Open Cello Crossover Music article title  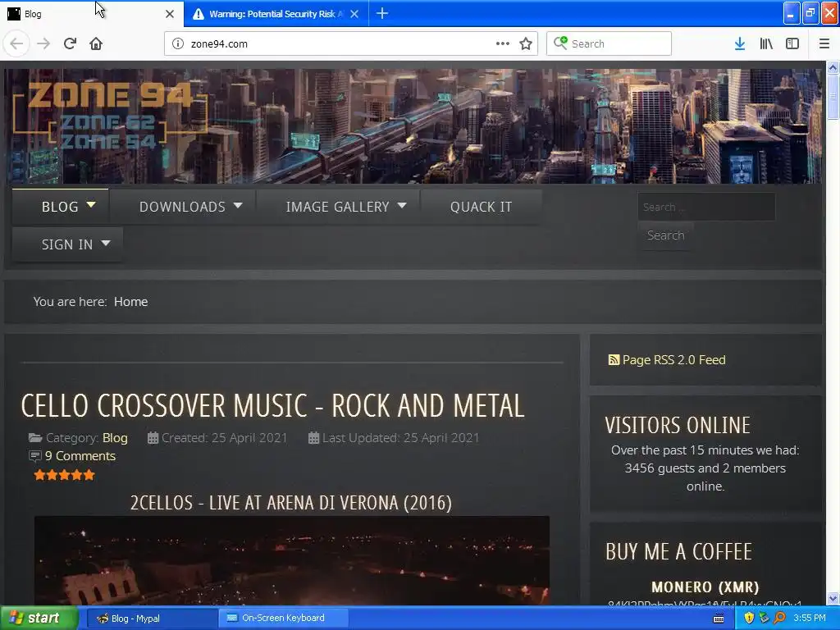(x=272, y=405)
